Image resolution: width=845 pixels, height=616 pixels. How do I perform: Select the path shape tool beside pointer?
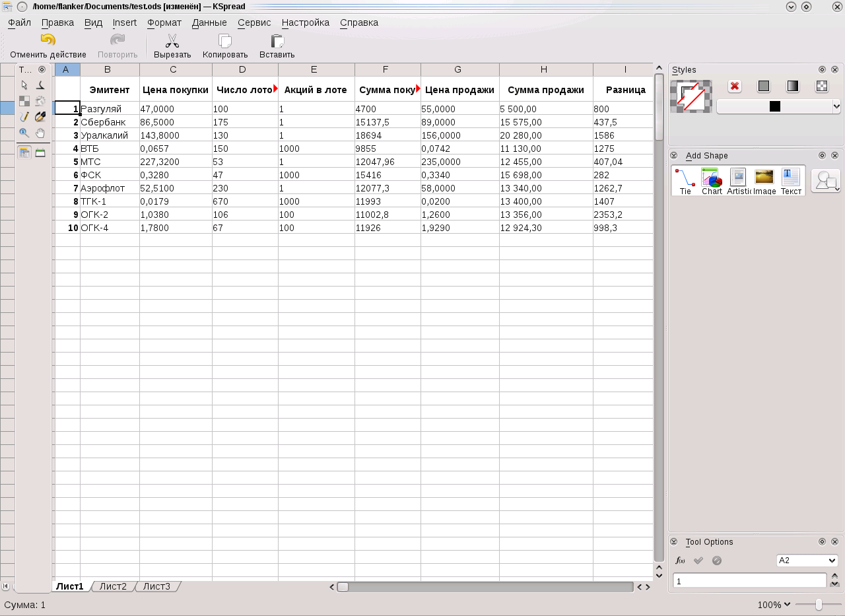(40, 85)
